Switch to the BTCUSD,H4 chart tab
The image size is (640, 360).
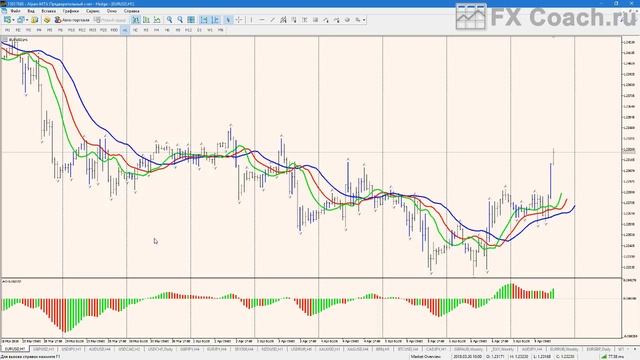(x=408, y=349)
